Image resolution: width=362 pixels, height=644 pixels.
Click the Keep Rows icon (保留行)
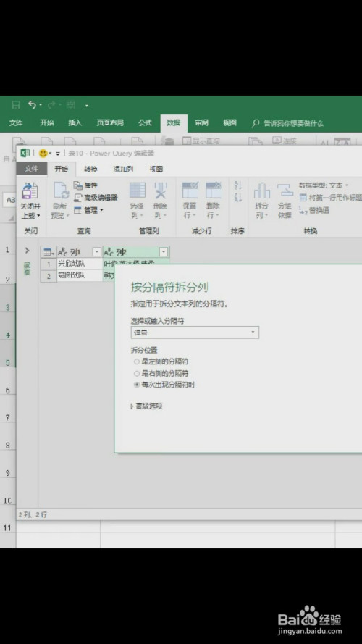(190, 191)
